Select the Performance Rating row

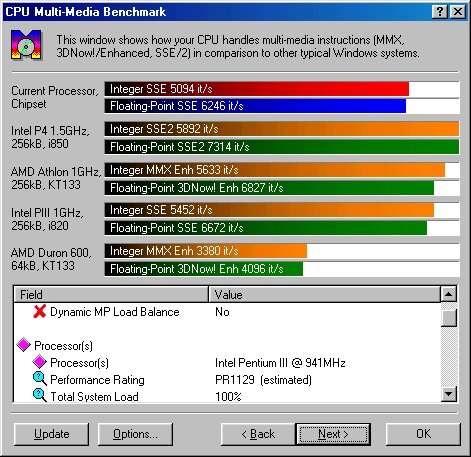click(227, 380)
